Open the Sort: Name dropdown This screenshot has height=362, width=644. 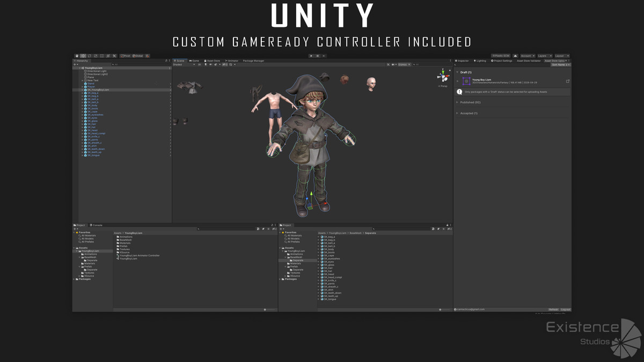point(560,64)
